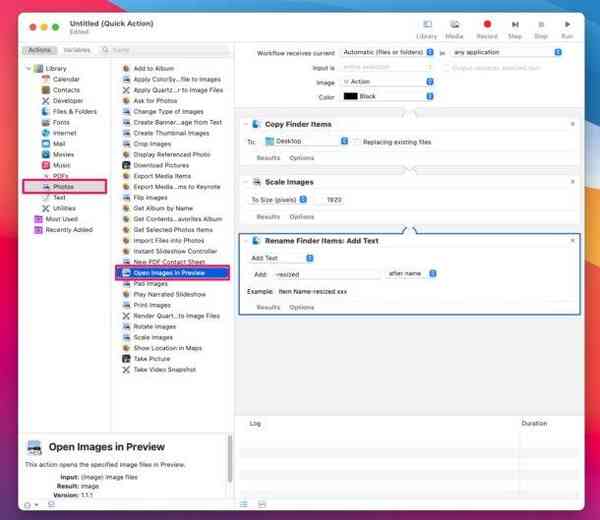This screenshot has height=520, width=600.
Task: Run the workflow with Run button
Action: point(567,29)
